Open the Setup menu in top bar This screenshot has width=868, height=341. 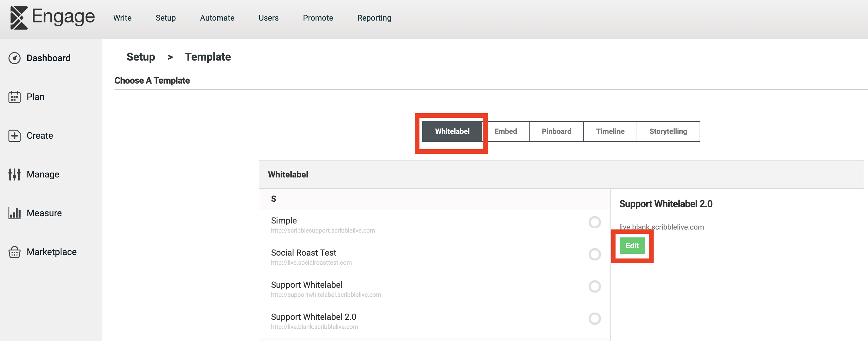point(165,18)
